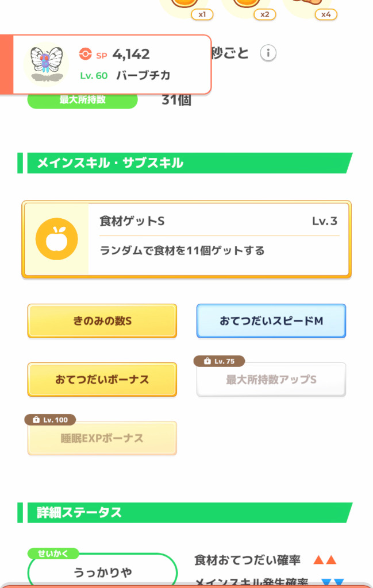Tap the きのみの数S sub skill

point(102,320)
